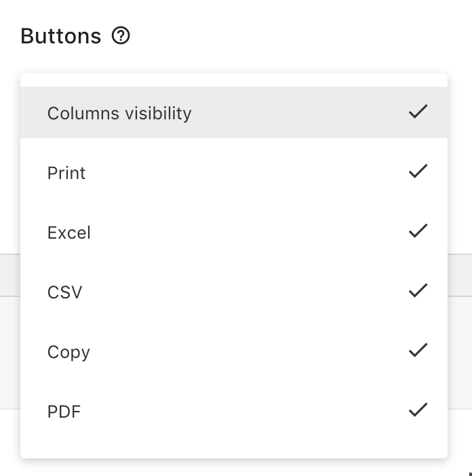Image resolution: width=472 pixels, height=476 pixels.
Task: Toggle the Print button option
Action: click(x=234, y=172)
